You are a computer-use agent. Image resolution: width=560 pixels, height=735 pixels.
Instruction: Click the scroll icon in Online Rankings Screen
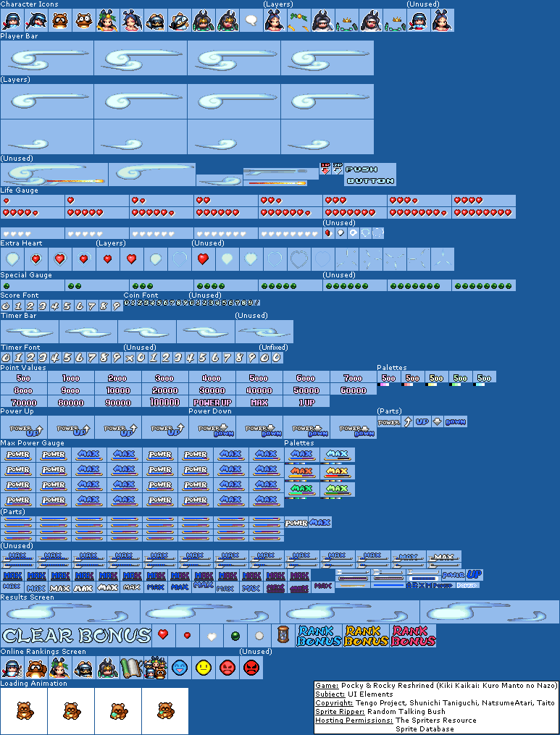(131, 668)
